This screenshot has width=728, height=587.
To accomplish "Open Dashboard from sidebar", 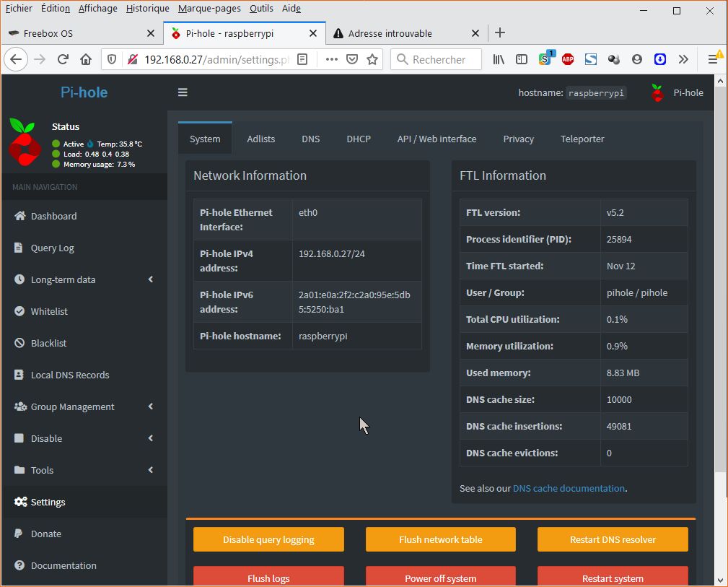I will coord(45,216).
